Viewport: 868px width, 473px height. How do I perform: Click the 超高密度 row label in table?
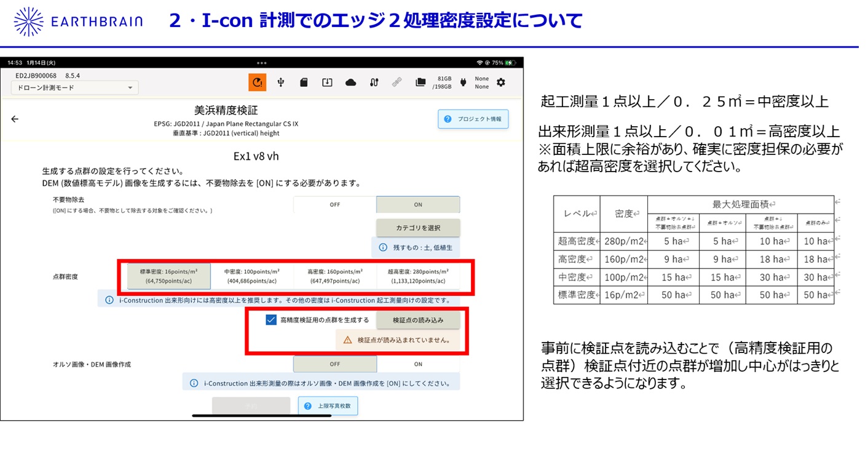click(577, 241)
